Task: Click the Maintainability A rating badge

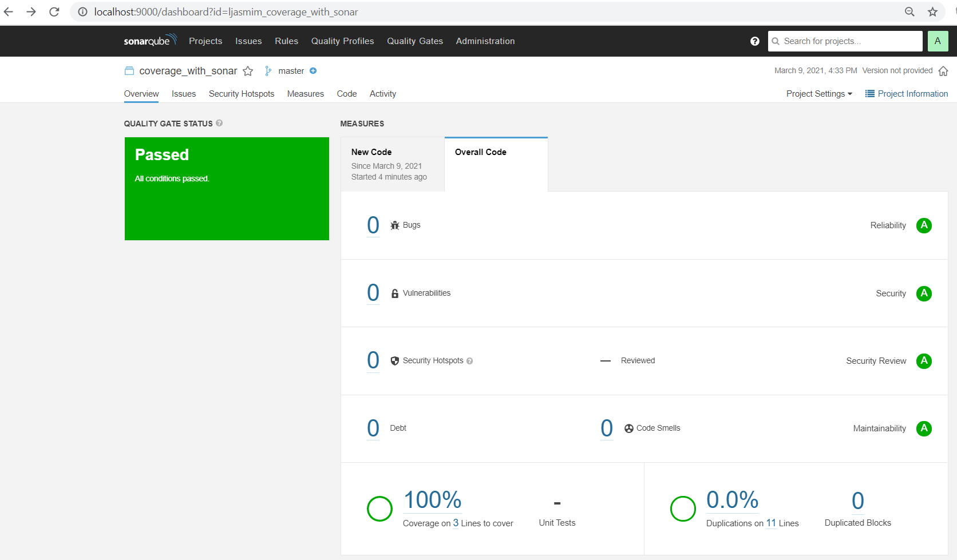Action: [x=924, y=428]
